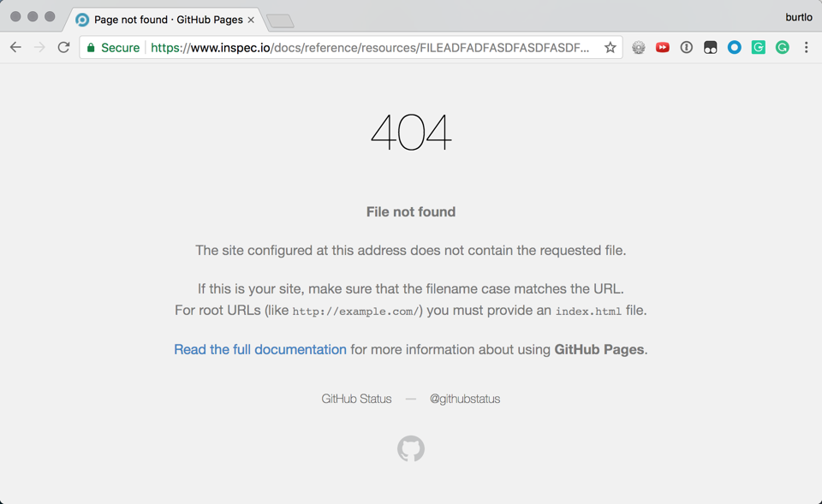
Task: Open the round green Grammarly icon
Action: click(782, 48)
